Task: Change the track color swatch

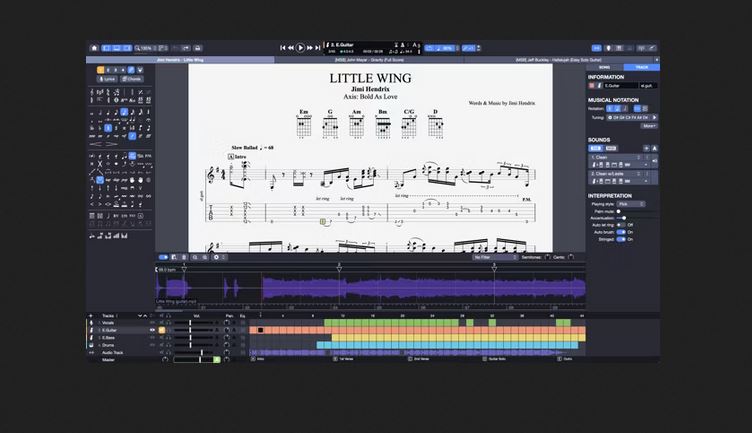Action: click(x=591, y=86)
